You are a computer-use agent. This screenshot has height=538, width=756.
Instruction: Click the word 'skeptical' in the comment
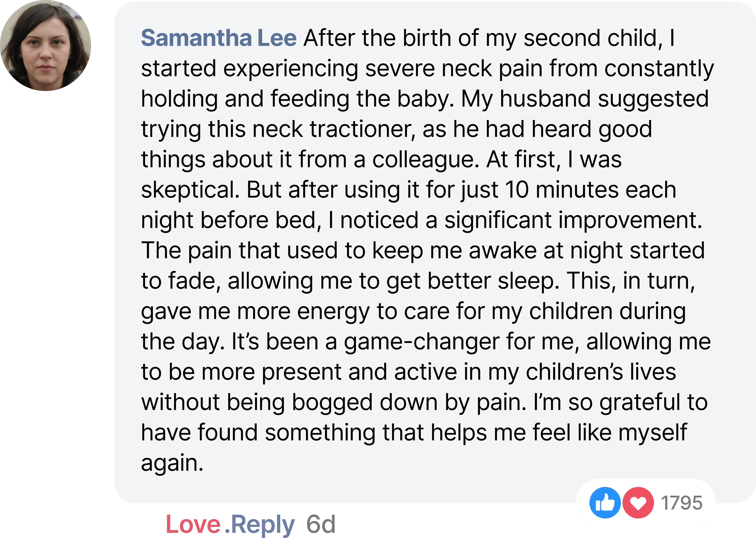(x=190, y=190)
